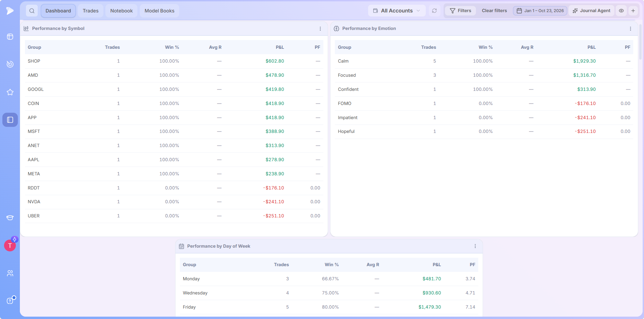
Task: Switch to the Trades tab
Action: (x=91, y=11)
